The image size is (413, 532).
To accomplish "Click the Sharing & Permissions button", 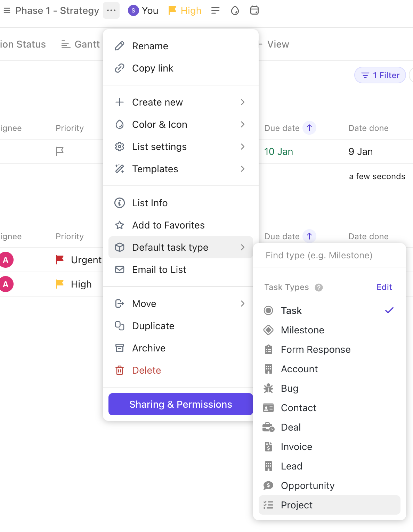I will [180, 404].
